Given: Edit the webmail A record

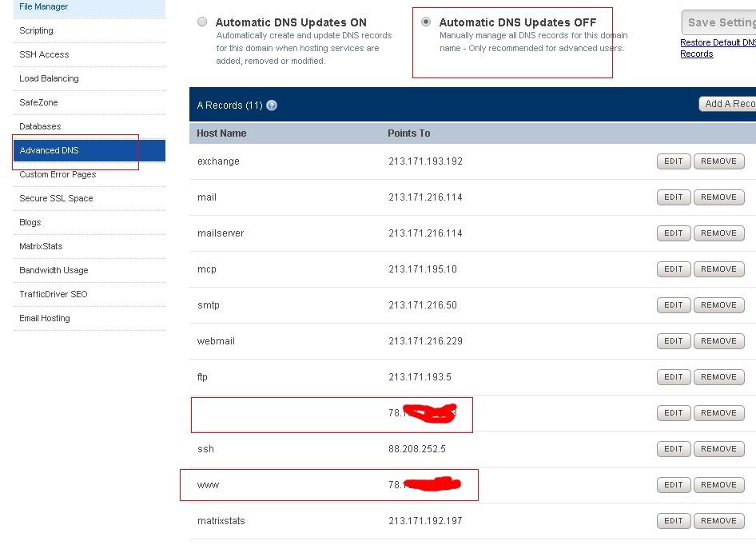Looking at the screenshot, I should pyautogui.click(x=674, y=341).
